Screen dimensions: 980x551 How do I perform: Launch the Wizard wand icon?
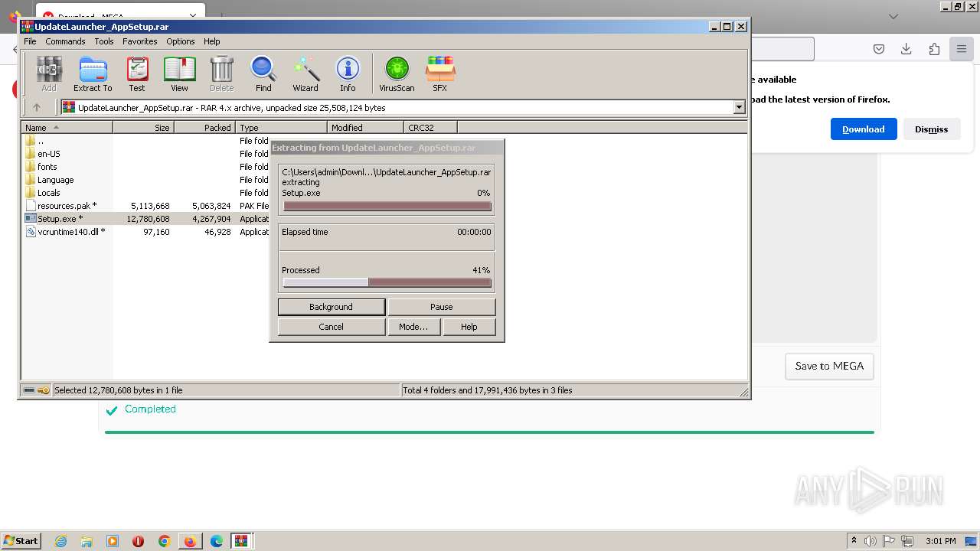tap(305, 74)
